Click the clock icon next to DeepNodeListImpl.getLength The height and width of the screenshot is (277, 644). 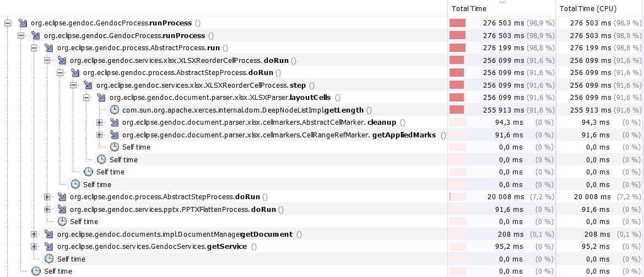[114, 110]
